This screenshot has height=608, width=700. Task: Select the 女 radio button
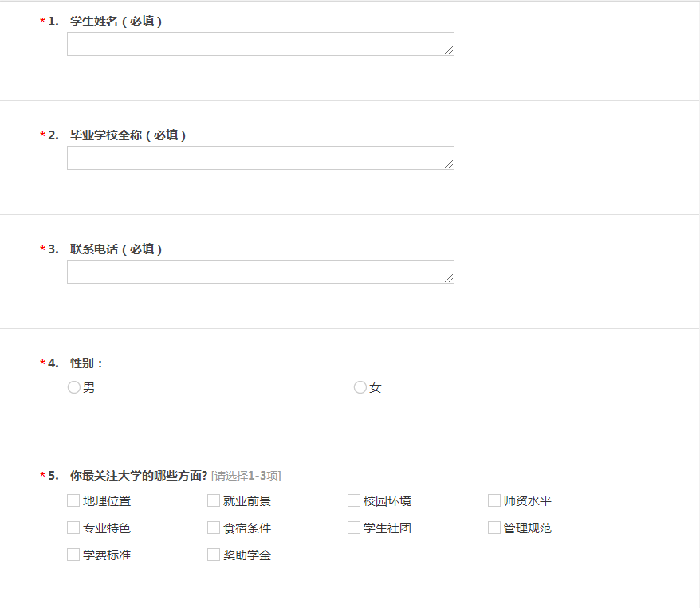coord(360,387)
